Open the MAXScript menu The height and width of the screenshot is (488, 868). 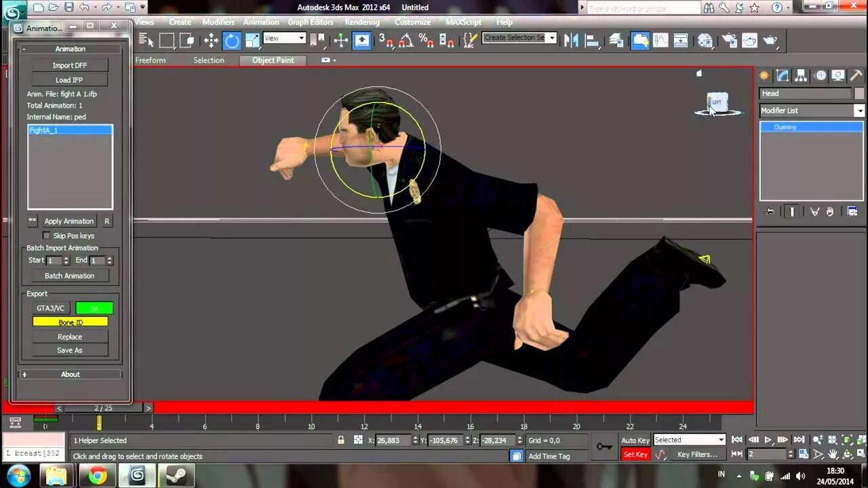coord(463,22)
